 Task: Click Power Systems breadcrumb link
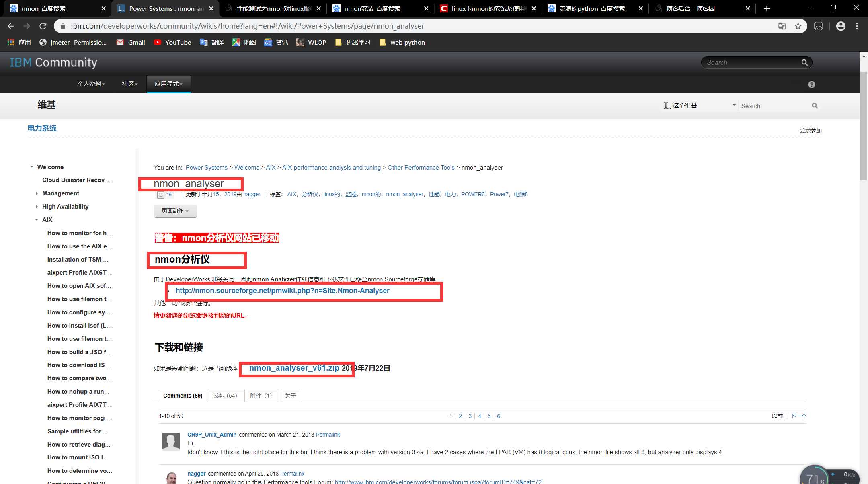(x=207, y=168)
